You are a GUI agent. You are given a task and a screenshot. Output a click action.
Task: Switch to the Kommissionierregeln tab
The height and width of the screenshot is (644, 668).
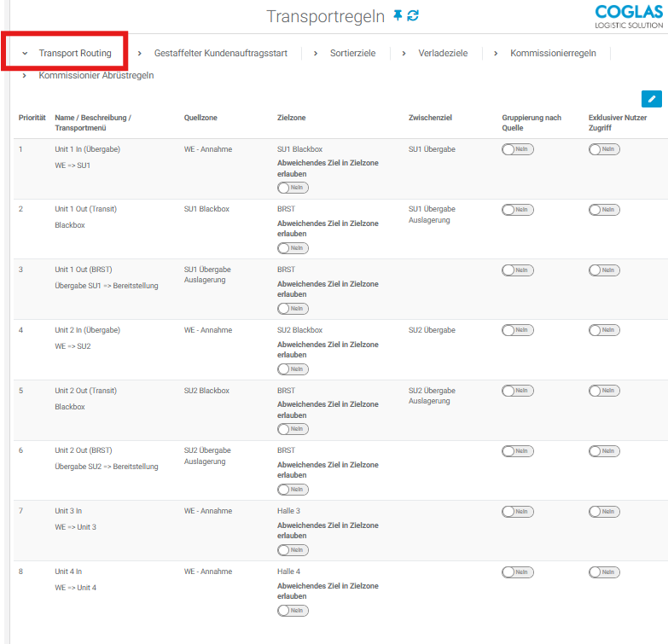(x=553, y=53)
